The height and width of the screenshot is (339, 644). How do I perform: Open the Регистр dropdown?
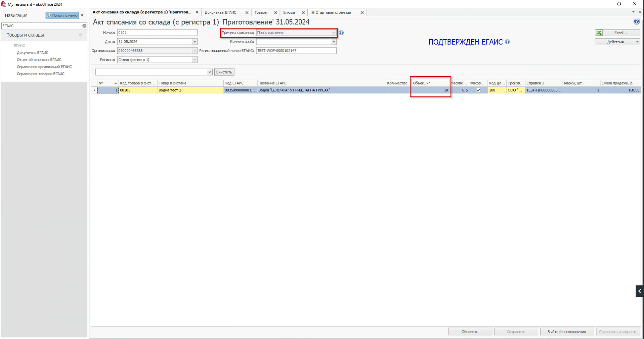pos(195,60)
